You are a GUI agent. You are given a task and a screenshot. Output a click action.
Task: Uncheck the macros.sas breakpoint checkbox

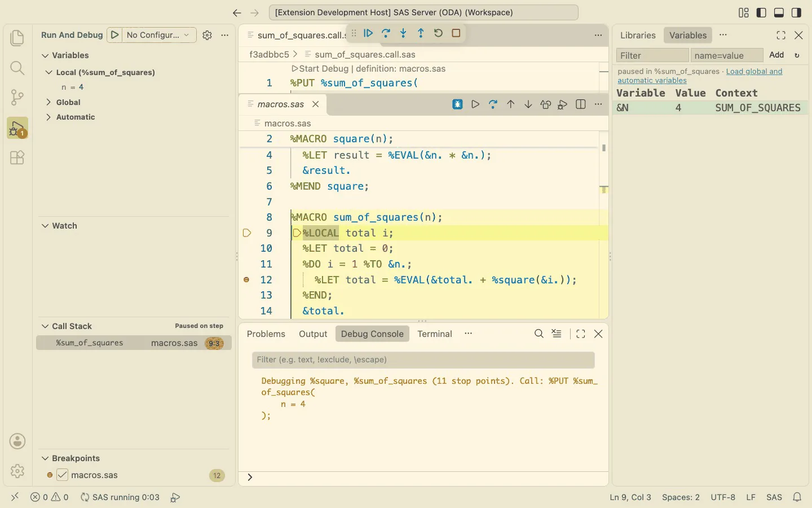click(62, 475)
